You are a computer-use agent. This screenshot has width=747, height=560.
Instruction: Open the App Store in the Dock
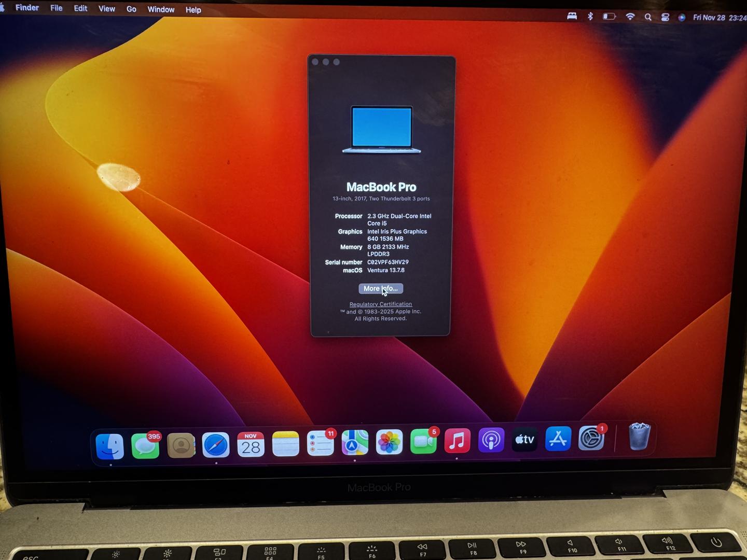click(x=558, y=439)
